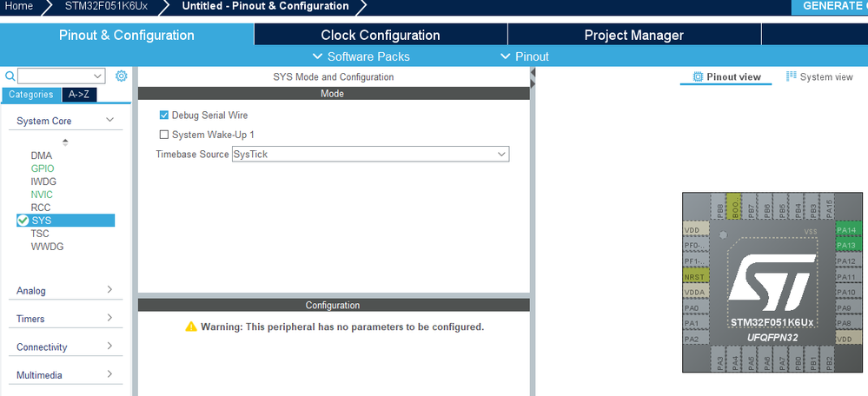Viewport: 868px width, 396px height.
Task: Click the PB8 pin on the chip
Action: 718,208
